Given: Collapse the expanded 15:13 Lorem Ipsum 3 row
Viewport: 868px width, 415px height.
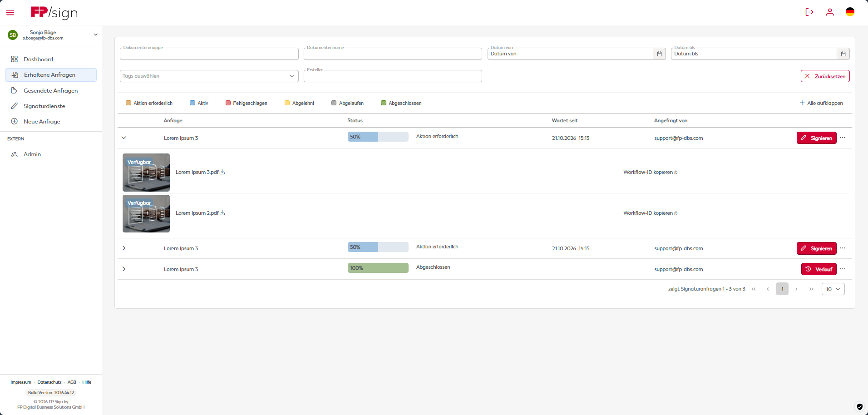Looking at the screenshot, I should [123, 138].
